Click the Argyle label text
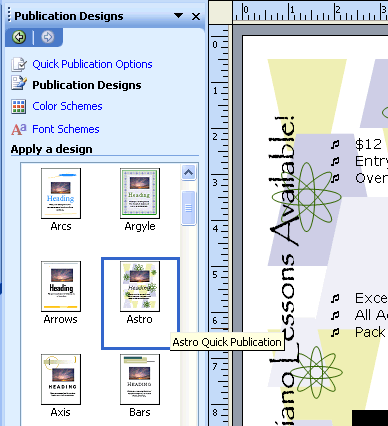Screen dimensions: 388x426 140,226
